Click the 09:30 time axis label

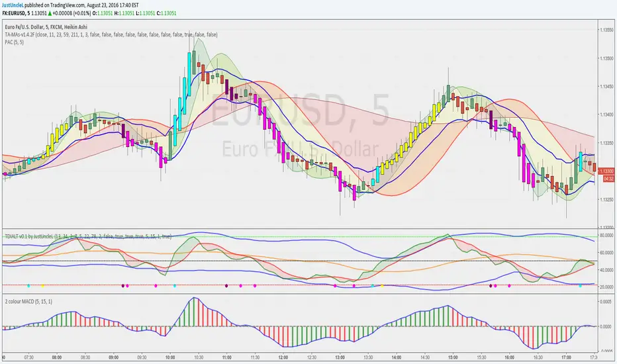click(x=142, y=357)
